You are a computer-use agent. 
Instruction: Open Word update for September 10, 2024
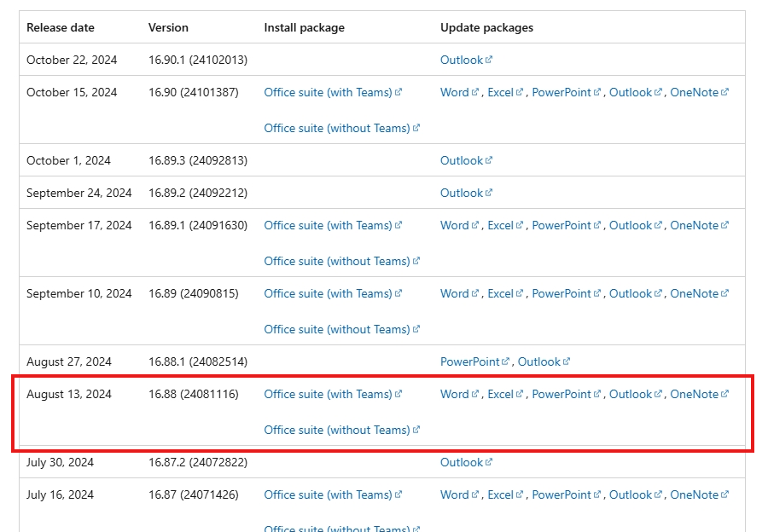[459, 293]
